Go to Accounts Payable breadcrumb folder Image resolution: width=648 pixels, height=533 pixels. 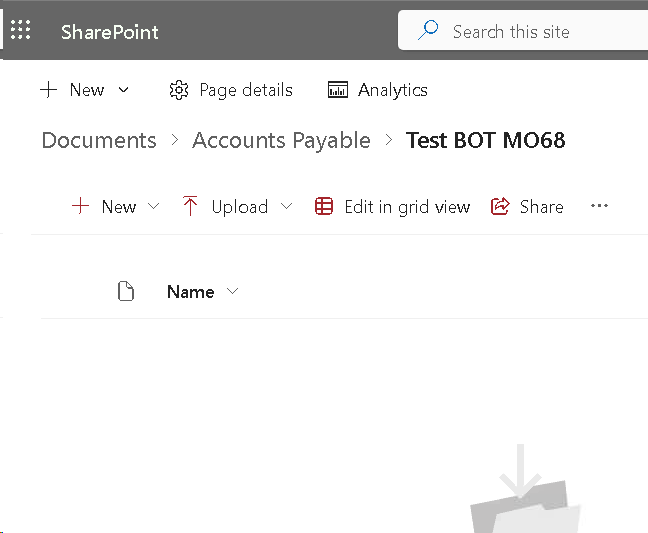[x=281, y=141]
